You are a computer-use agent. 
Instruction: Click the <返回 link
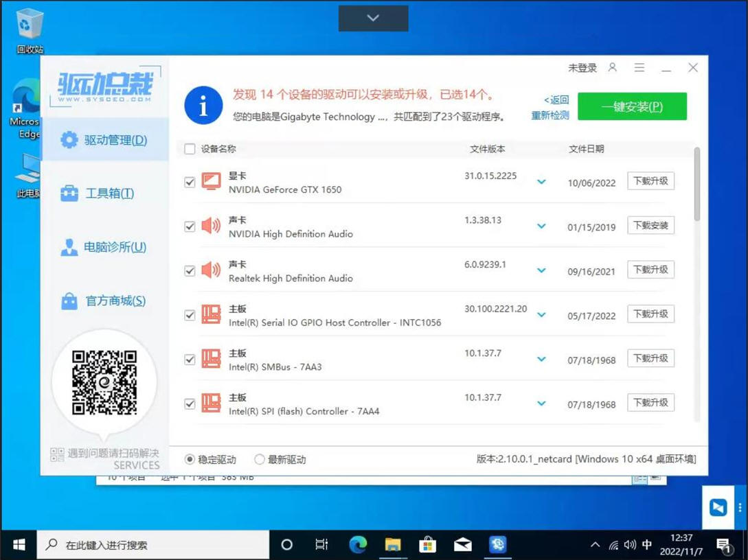tap(556, 100)
